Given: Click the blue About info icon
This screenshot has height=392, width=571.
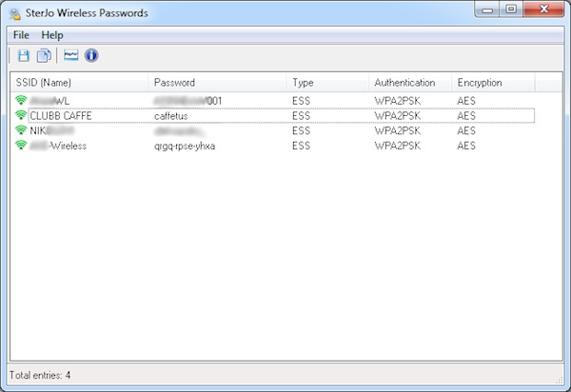Looking at the screenshot, I should click(91, 56).
